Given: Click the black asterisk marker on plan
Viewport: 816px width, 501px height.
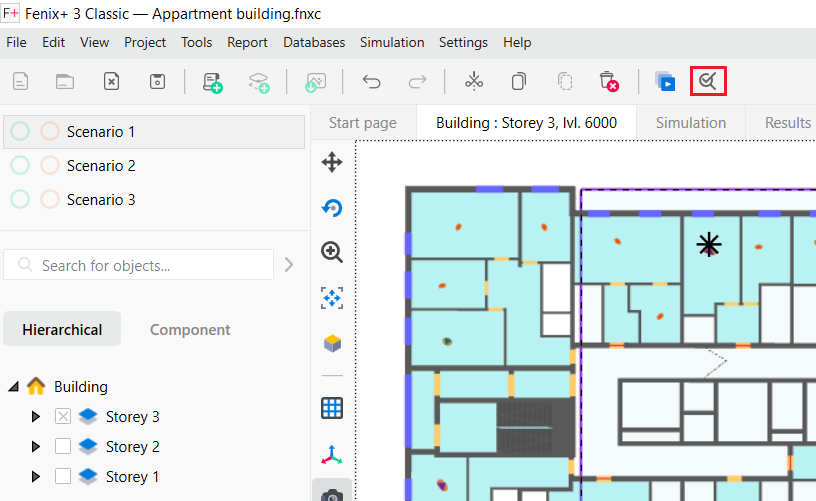Looking at the screenshot, I should [709, 245].
